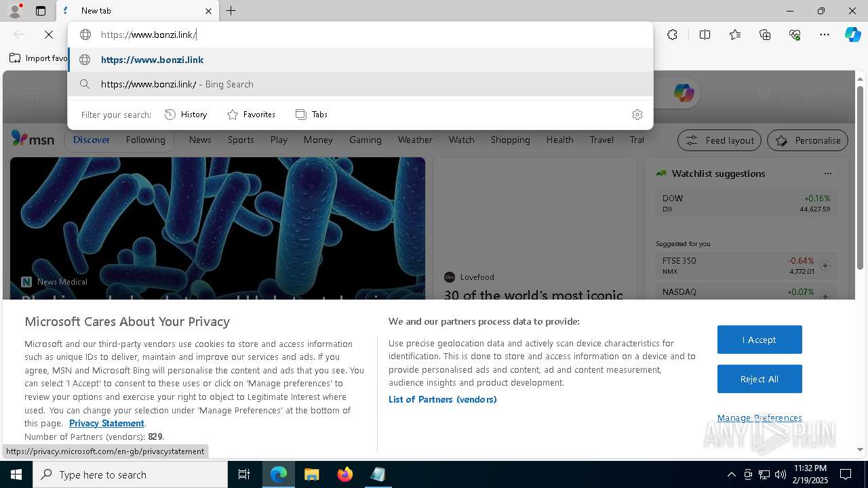The height and width of the screenshot is (488, 868).
Task: Add FTSE 350 to watchlist
Action: (x=825, y=266)
